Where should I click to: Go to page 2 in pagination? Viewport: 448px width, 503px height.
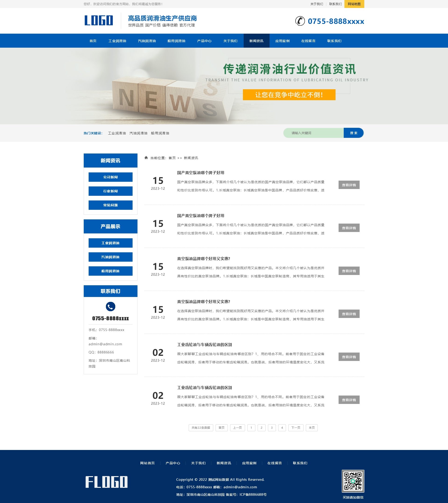click(261, 428)
